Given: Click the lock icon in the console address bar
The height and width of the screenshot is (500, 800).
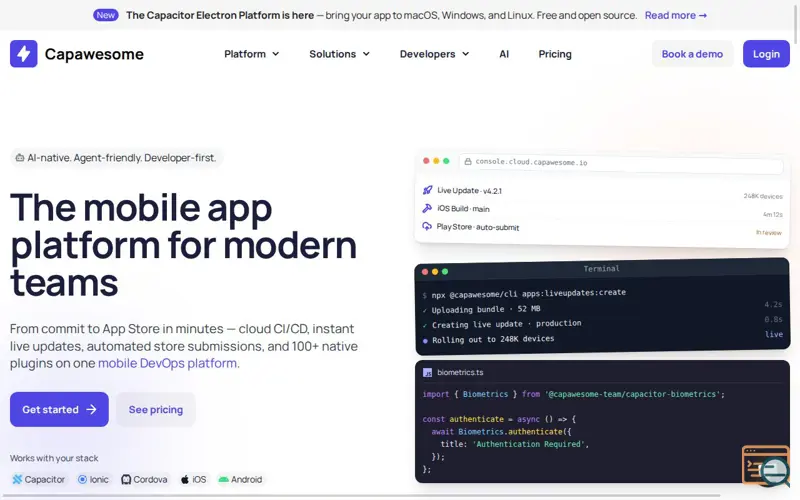Looking at the screenshot, I should [x=468, y=161].
